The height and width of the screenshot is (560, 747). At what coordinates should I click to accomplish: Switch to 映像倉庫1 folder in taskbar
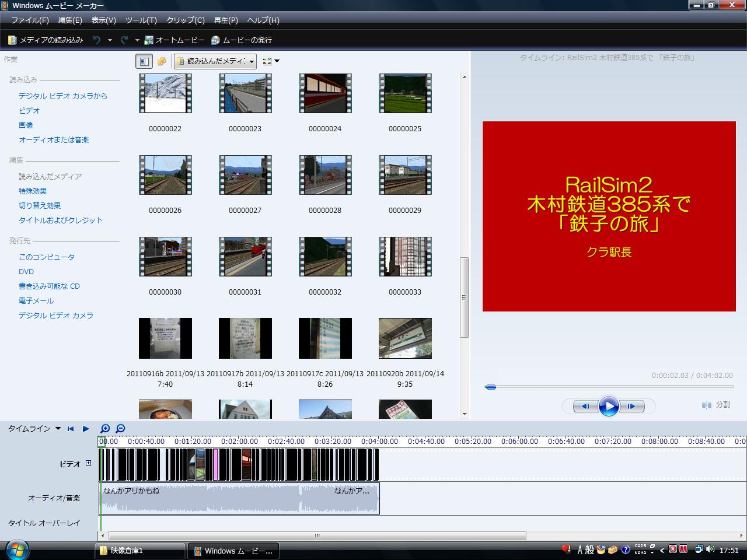pyautogui.click(x=140, y=551)
